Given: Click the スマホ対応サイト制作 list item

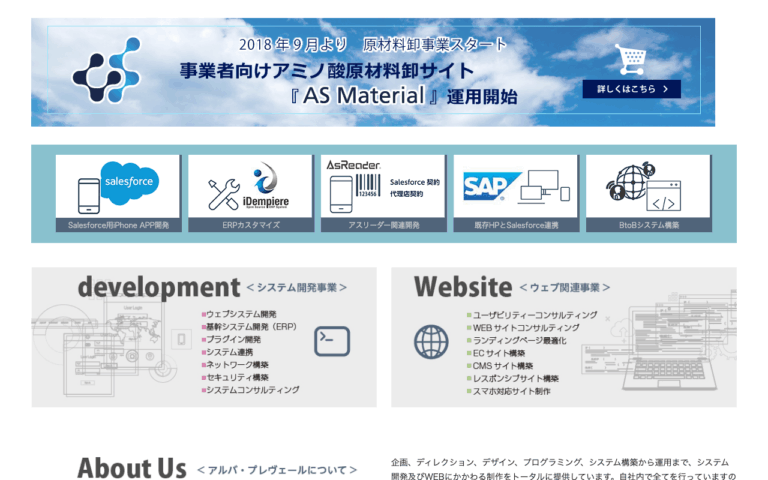Looking at the screenshot, I should click(x=508, y=391).
